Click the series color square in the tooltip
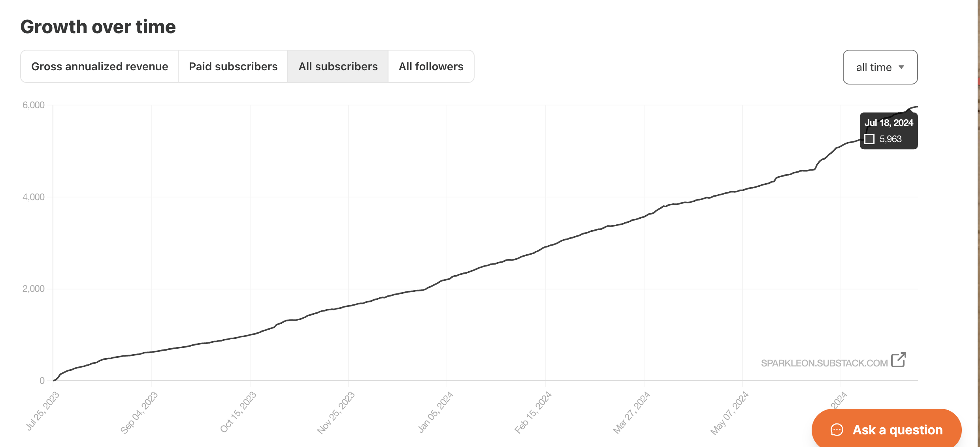The height and width of the screenshot is (447, 980). 869,139
